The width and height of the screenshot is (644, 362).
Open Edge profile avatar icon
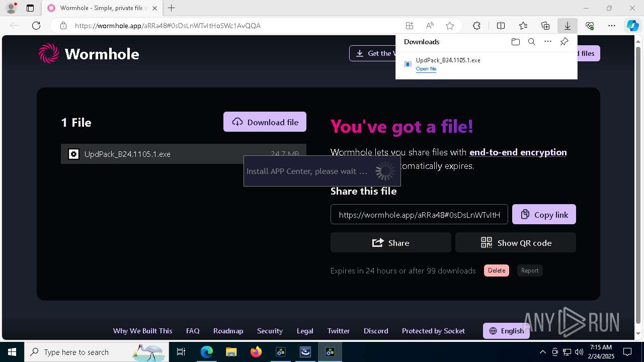click(x=11, y=8)
